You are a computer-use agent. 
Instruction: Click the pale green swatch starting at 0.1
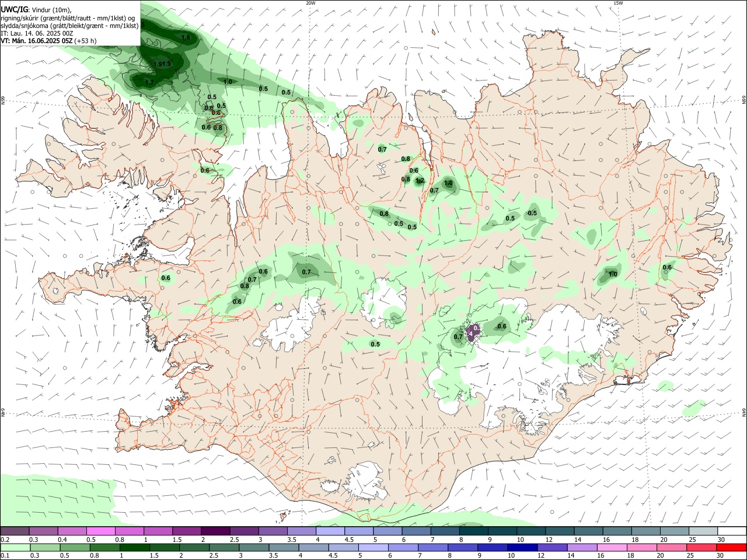point(15,547)
